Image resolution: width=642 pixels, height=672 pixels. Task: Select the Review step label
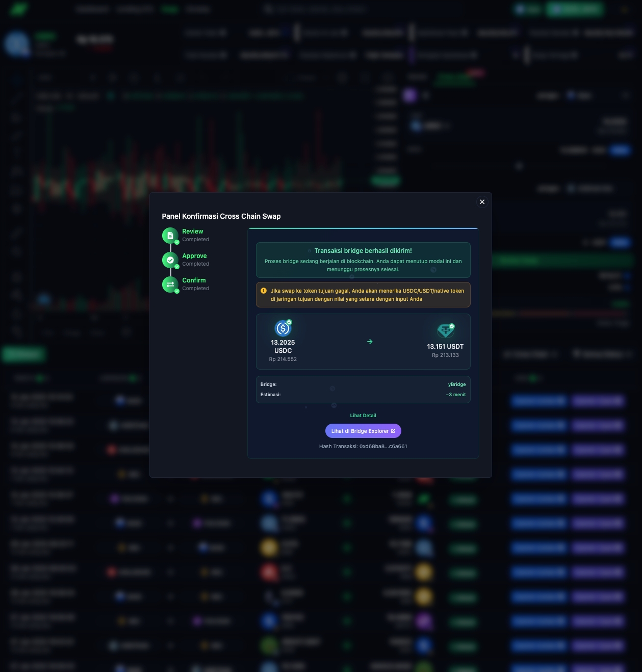(x=193, y=231)
